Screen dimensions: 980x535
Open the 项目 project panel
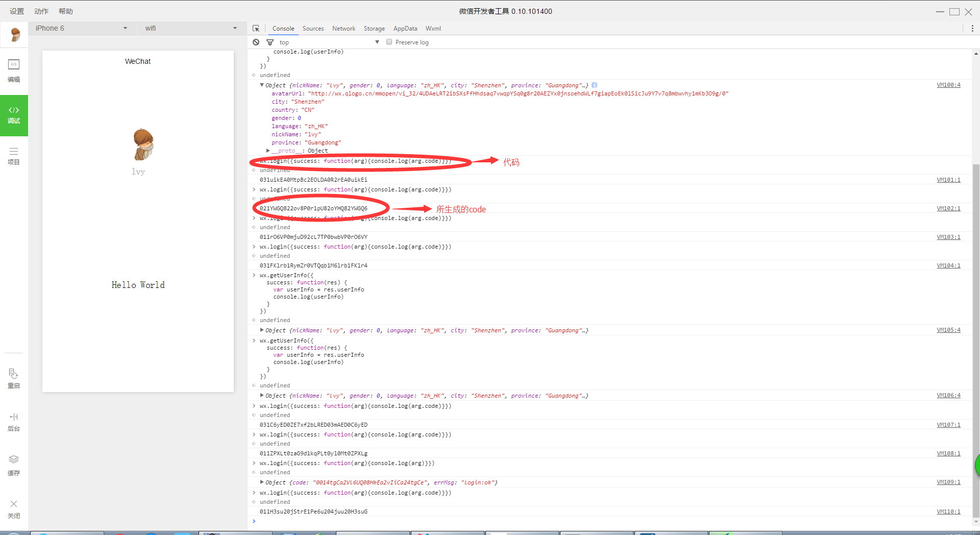14,156
